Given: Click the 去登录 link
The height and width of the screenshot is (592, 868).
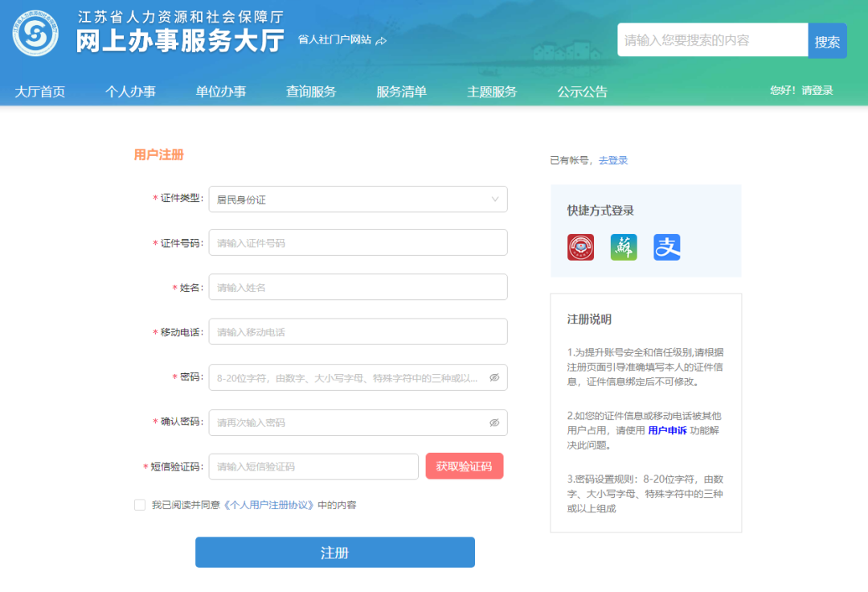Looking at the screenshot, I should click(x=612, y=161).
